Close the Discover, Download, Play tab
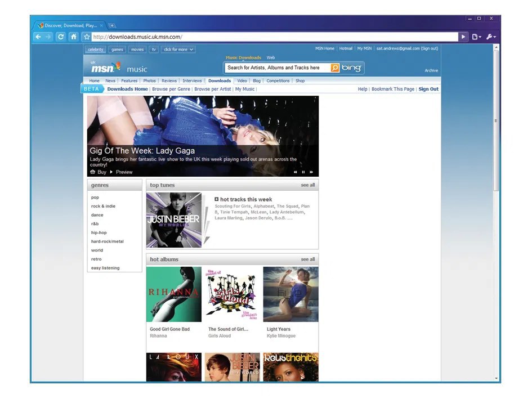Image resolution: width=532 pixels, height=399 pixels. 101,25
